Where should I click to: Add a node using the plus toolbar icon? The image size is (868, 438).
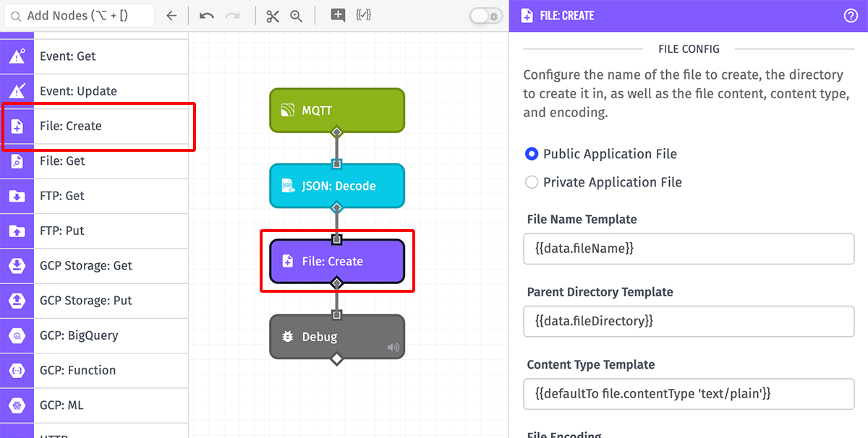pyautogui.click(x=337, y=14)
